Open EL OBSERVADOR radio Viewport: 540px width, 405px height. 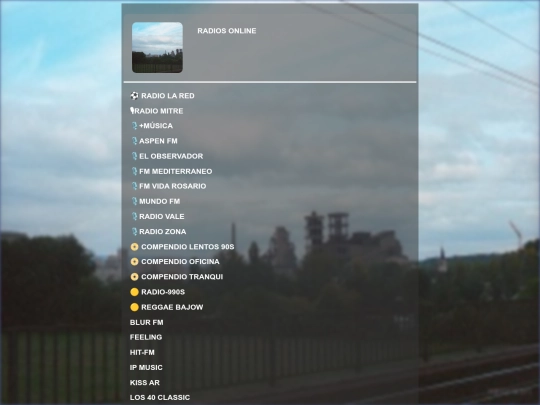pos(171,156)
